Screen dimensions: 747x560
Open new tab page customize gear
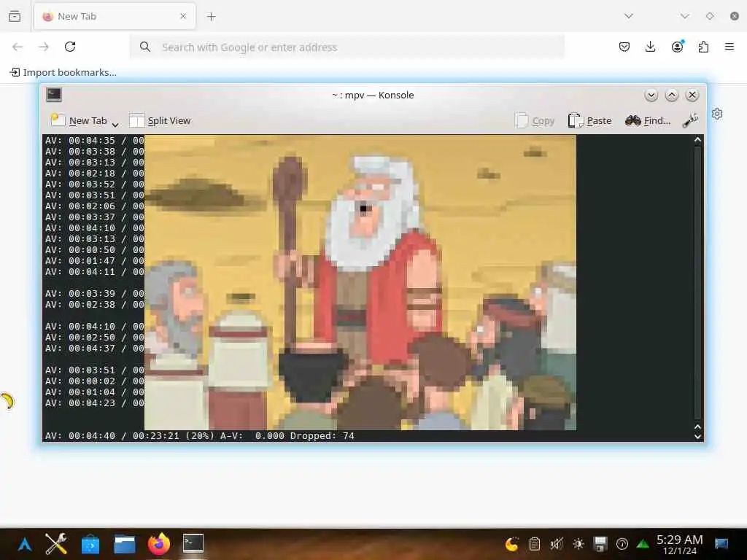pos(717,114)
